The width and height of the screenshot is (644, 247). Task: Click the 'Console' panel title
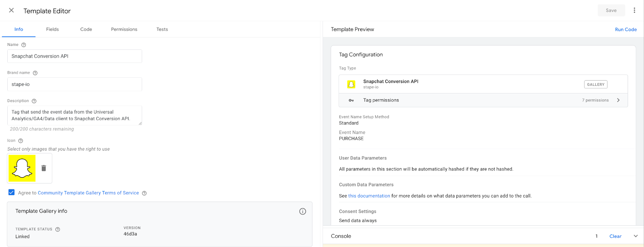pos(341,236)
